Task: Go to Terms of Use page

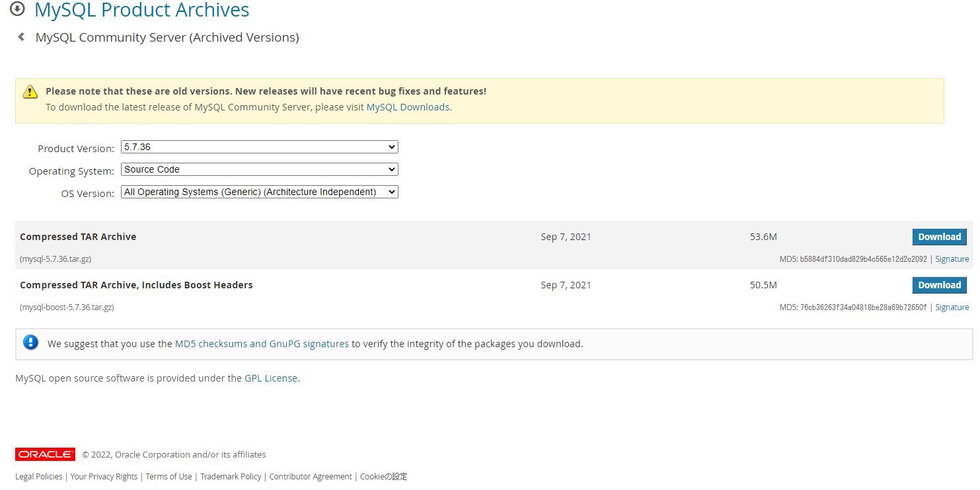Action: coord(169,477)
